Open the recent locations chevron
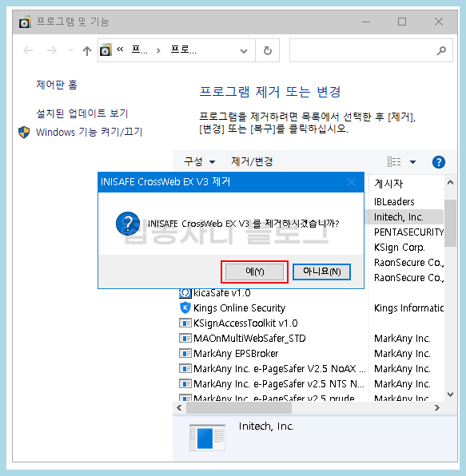Image resolution: width=466 pixels, height=476 pixels. 70,50
